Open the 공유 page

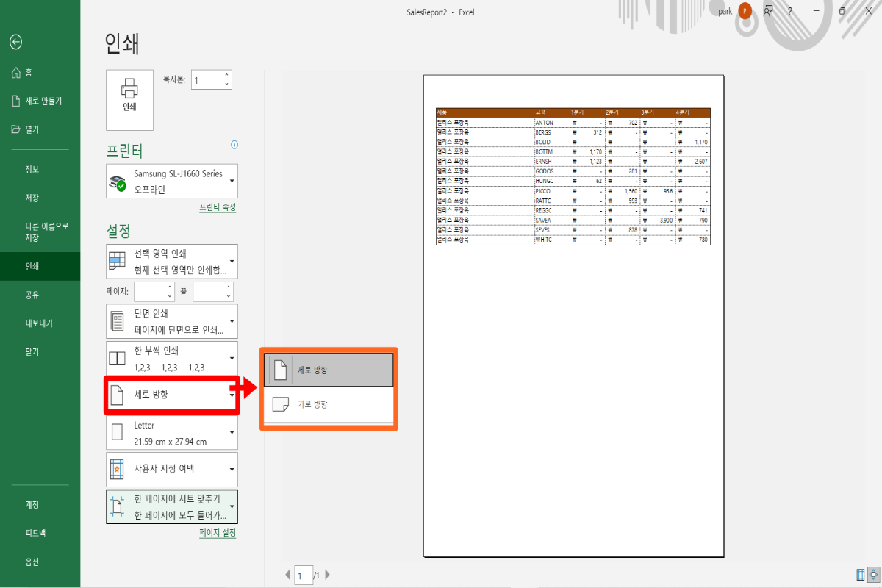pos(40,295)
